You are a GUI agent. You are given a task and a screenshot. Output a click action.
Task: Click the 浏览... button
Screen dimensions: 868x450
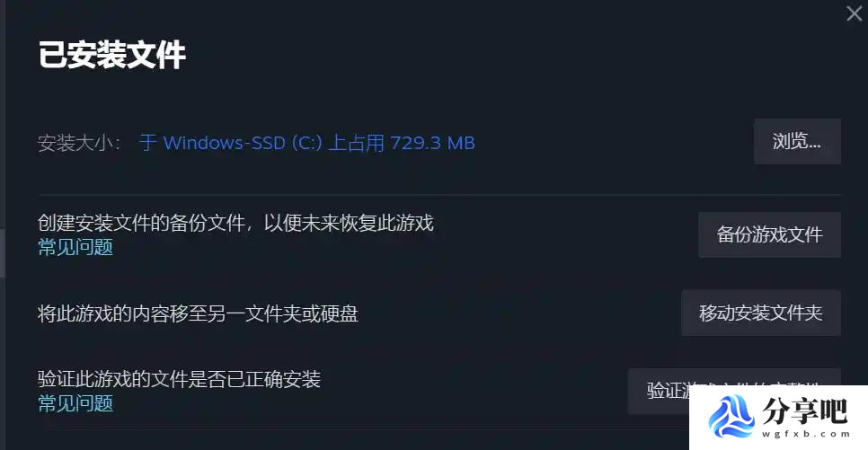(x=797, y=141)
